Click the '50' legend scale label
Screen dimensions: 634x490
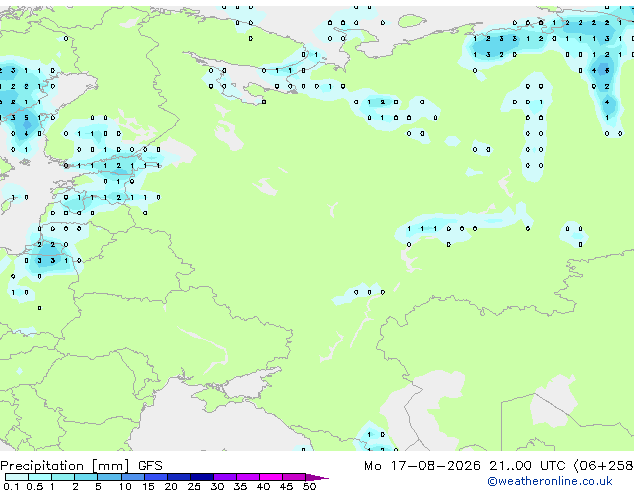pos(309,486)
